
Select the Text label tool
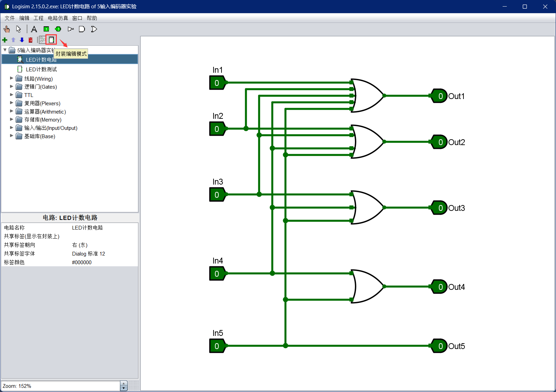click(x=34, y=29)
